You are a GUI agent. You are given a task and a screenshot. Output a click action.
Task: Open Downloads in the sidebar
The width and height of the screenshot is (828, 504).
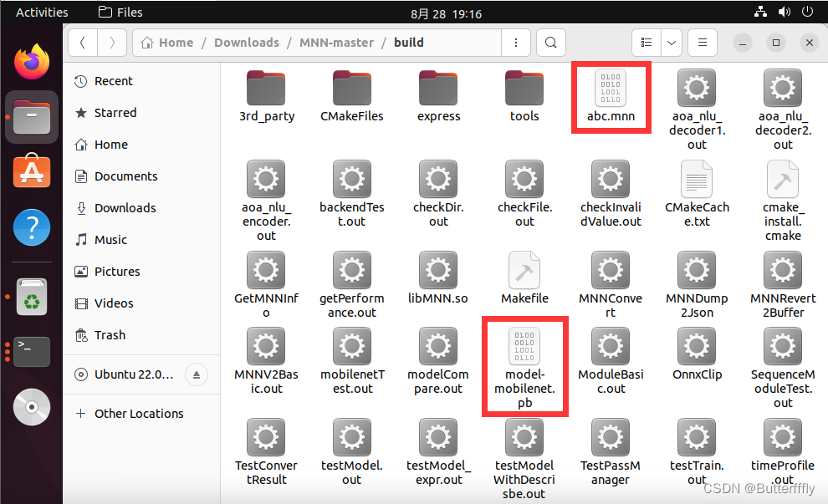[141, 208]
